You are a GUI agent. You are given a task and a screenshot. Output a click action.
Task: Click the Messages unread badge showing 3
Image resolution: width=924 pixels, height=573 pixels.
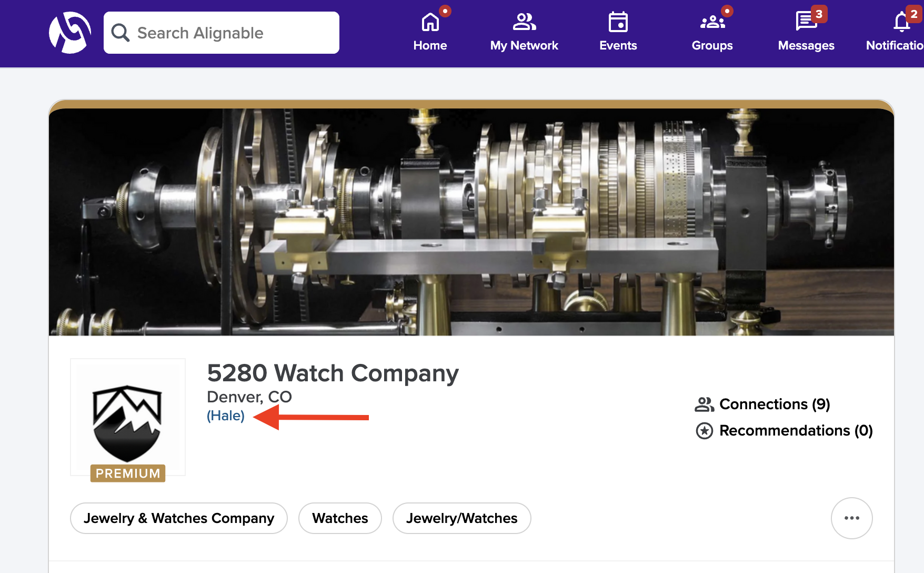pos(819,14)
